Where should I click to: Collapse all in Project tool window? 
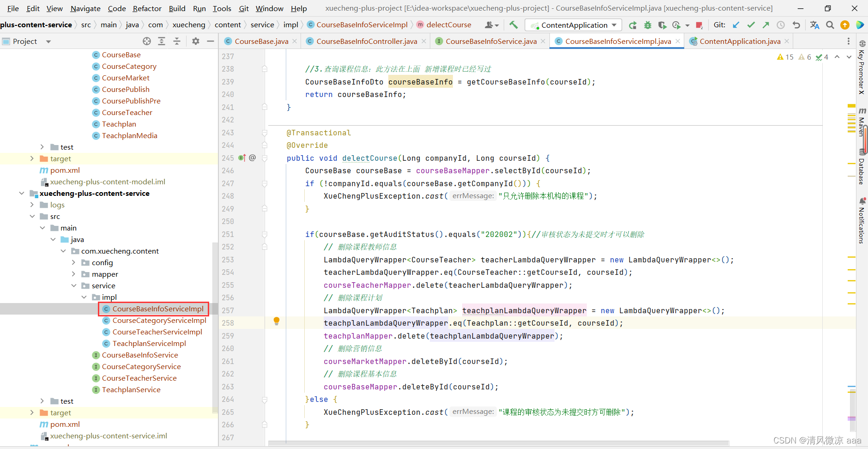click(x=177, y=41)
